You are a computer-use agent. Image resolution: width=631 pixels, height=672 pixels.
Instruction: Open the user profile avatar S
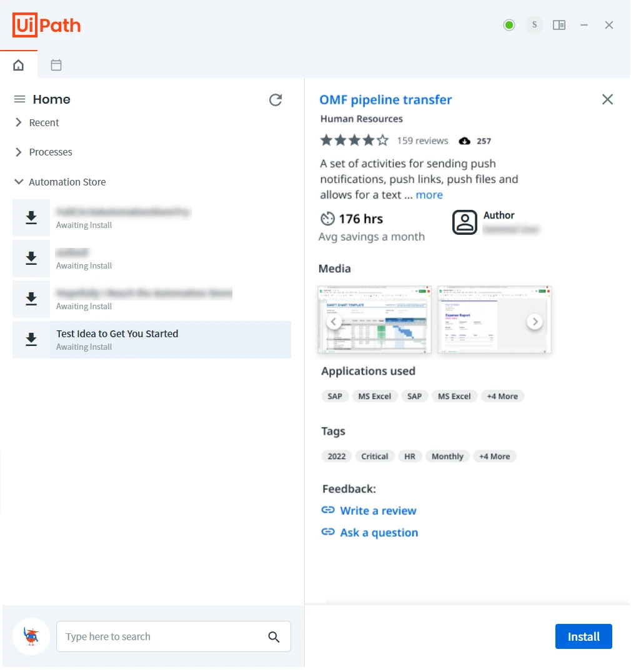tap(534, 25)
